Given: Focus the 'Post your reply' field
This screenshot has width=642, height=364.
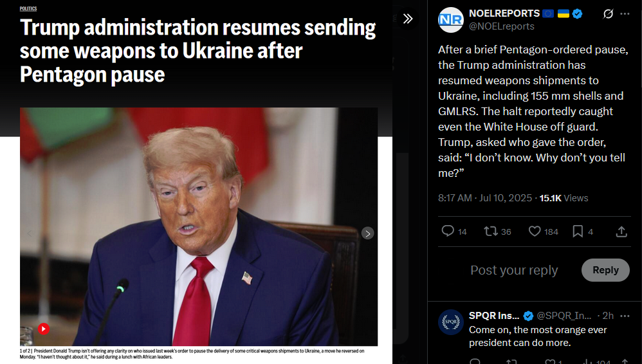Looking at the screenshot, I should pos(514,270).
